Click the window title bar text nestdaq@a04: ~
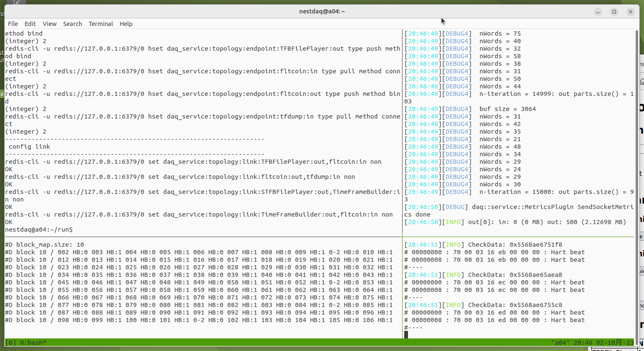The height and width of the screenshot is (351, 644). [322, 12]
